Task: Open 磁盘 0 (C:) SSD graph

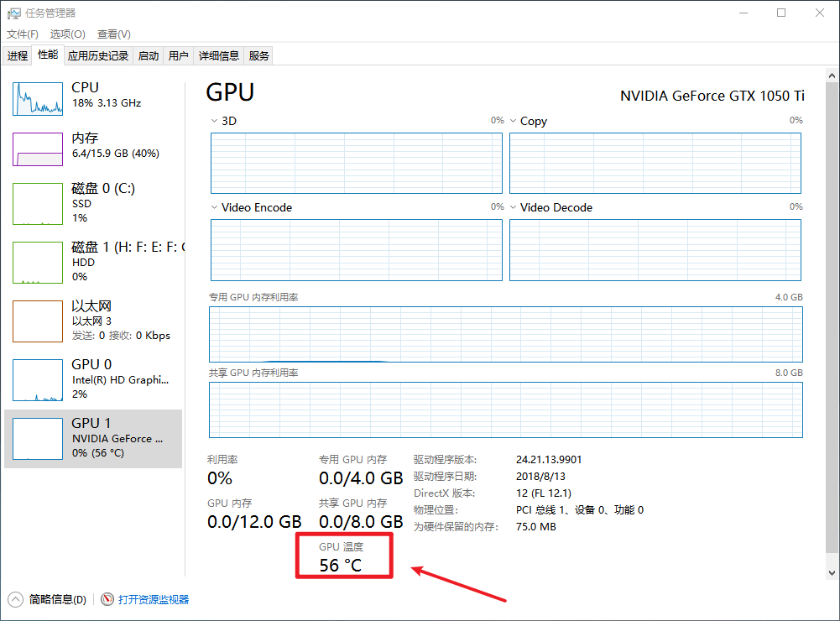Action: 38,204
